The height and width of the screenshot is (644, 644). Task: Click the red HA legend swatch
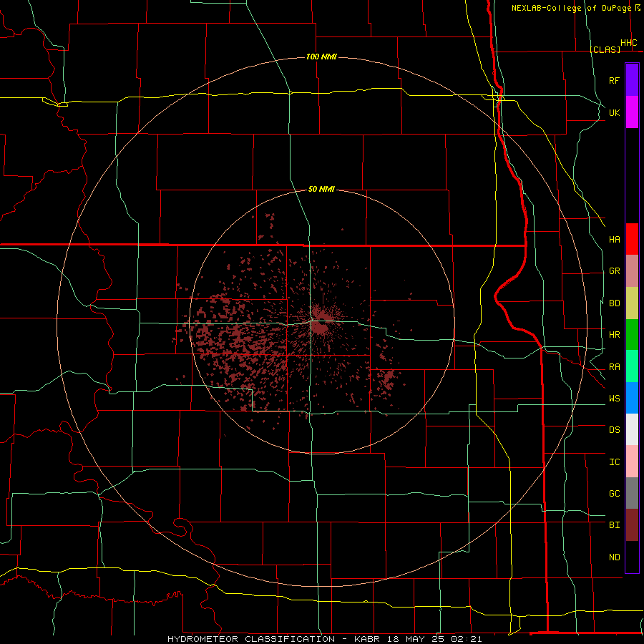point(632,239)
